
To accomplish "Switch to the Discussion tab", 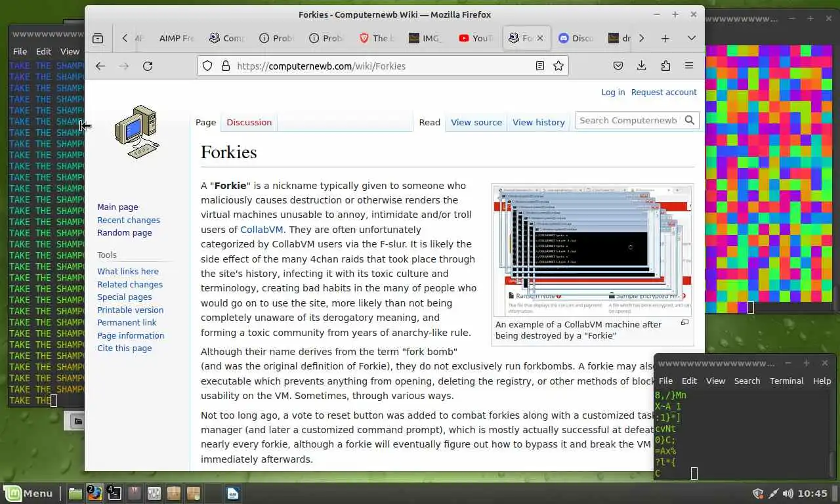I will pyautogui.click(x=249, y=122).
